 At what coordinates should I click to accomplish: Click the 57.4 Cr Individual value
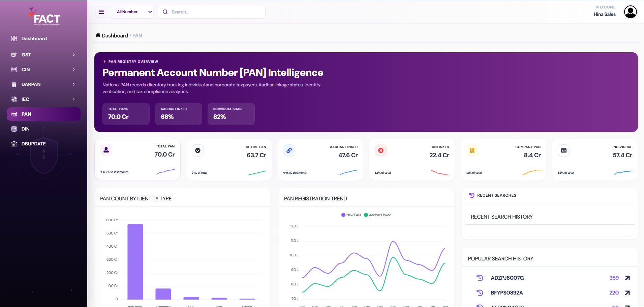(622, 155)
